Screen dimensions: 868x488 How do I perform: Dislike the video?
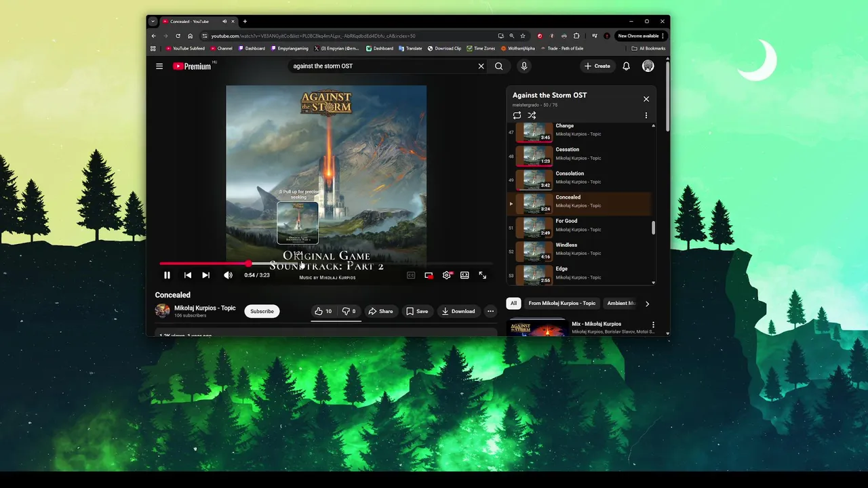pyautogui.click(x=349, y=311)
